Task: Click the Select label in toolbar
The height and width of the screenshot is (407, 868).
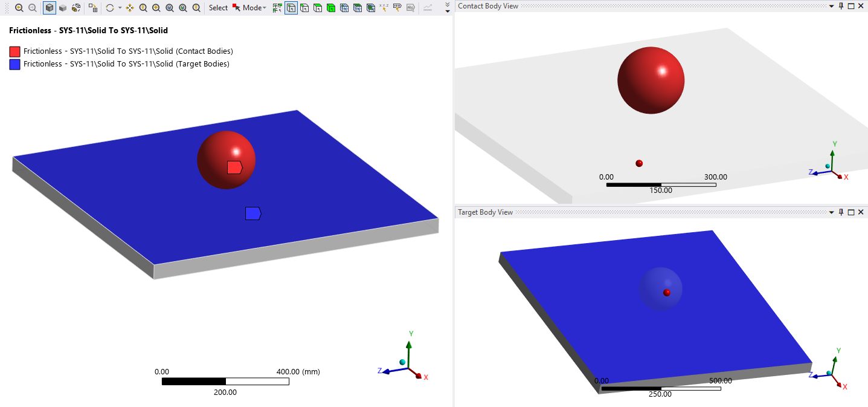Action: tap(218, 8)
